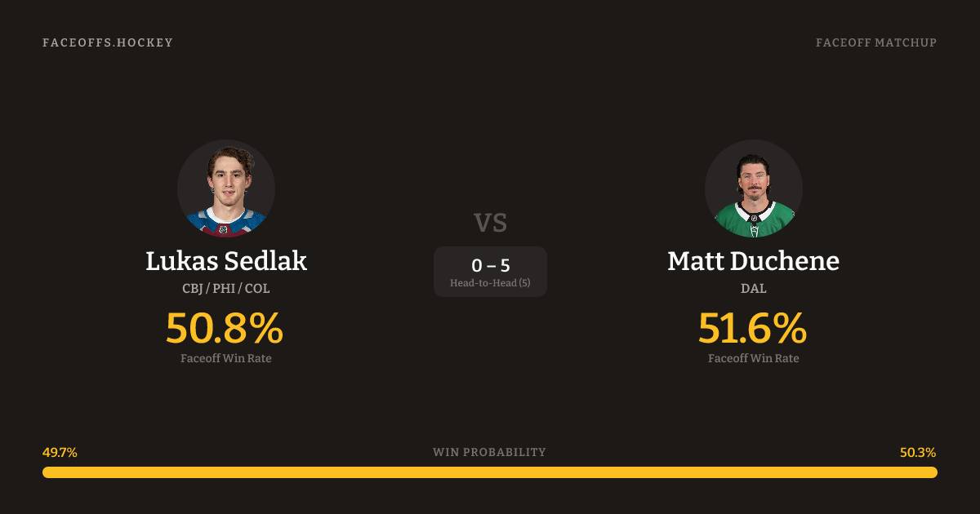The height and width of the screenshot is (514, 980).
Task: Click the yellow win probability bar
Action: point(490,472)
